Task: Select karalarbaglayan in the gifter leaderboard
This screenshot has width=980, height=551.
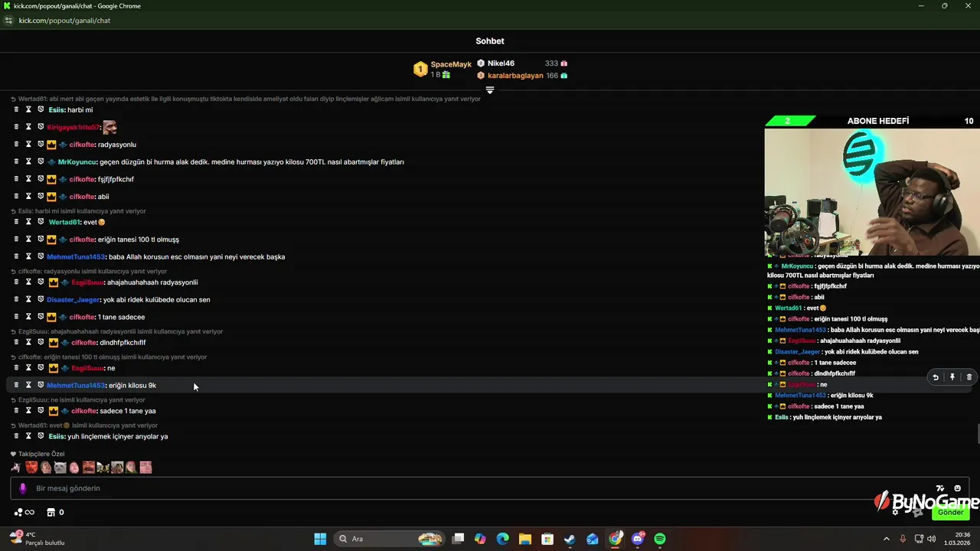Action: click(522, 76)
